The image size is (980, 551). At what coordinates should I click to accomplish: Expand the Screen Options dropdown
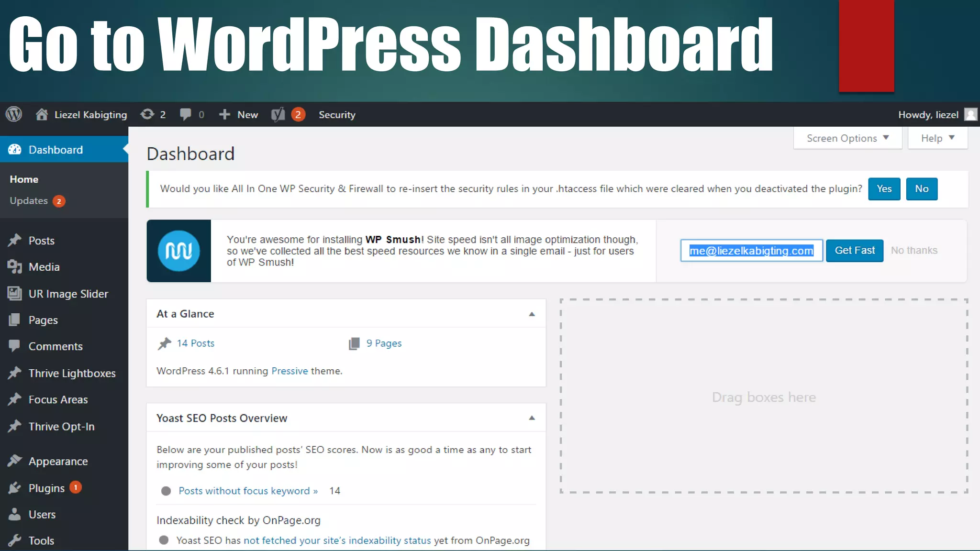click(847, 138)
